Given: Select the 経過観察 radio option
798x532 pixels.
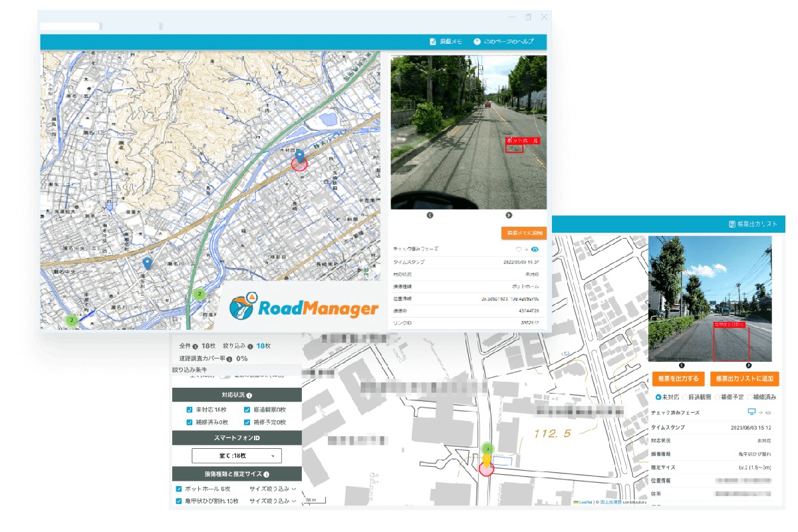Looking at the screenshot, I should (686, 397).
